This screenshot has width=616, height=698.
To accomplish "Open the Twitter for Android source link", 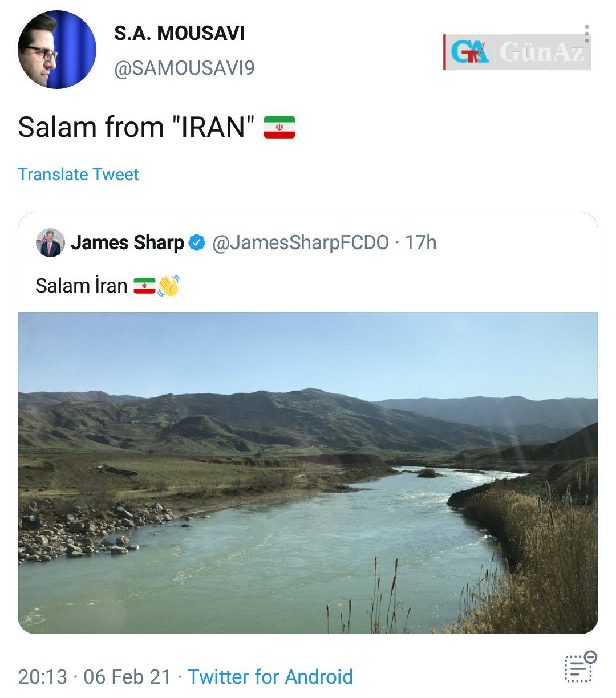I will [x=270, y=677].
